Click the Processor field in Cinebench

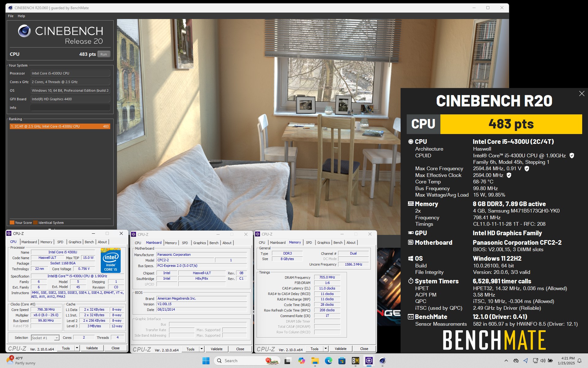click(70, 73)
